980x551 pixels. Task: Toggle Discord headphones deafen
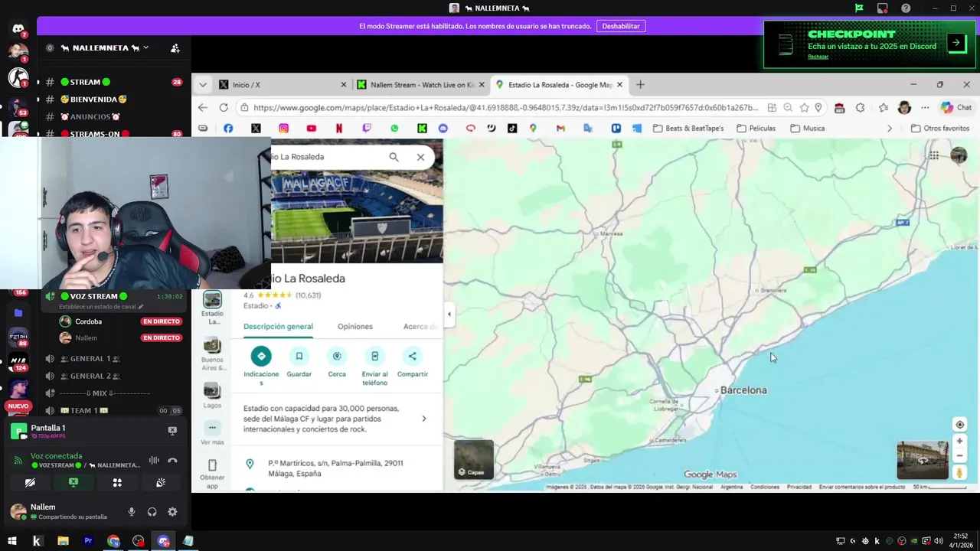[152, 512]
